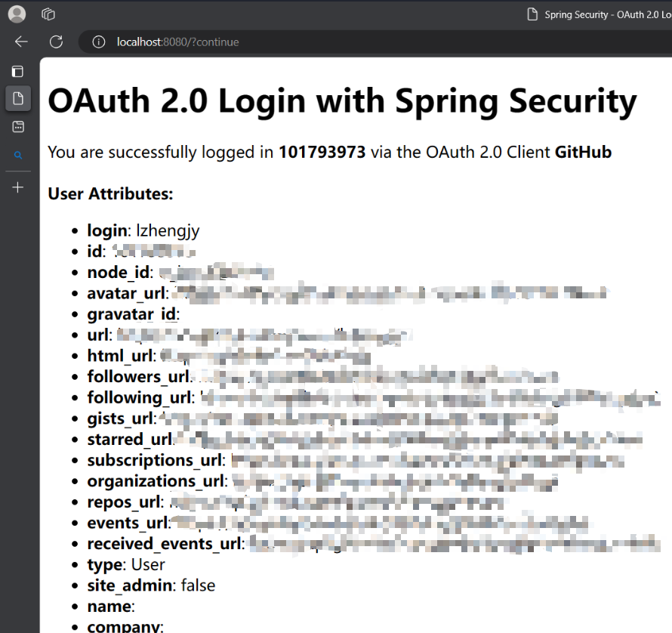The height and width of the screenshot is (633, 672).
Task: Select the active page tab in sidebar
Action: (x=18, y=97)
